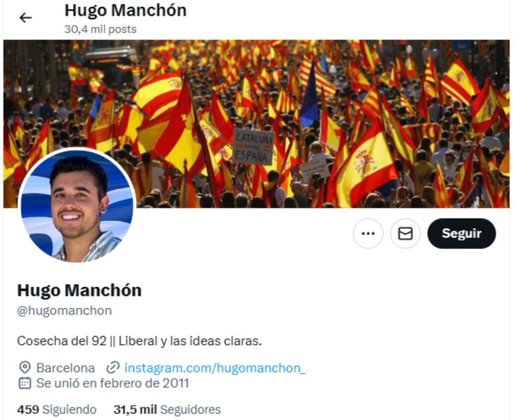Open the instagram.com/hugomanchon_ link
The image size is (518, 420).
coord(215,368)
